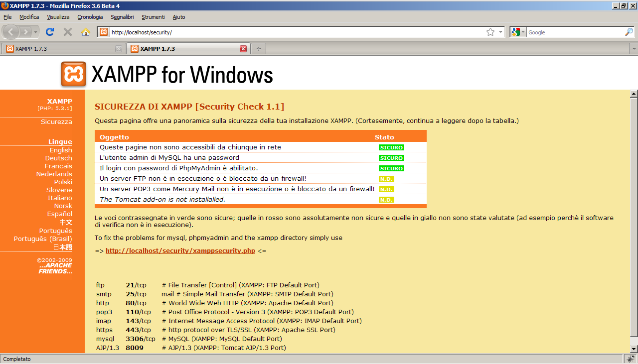This screenshot has height=364, width=638.
Task: Switch to the first XAMPP 1.7.3 tab
Action: click(63, 49)
